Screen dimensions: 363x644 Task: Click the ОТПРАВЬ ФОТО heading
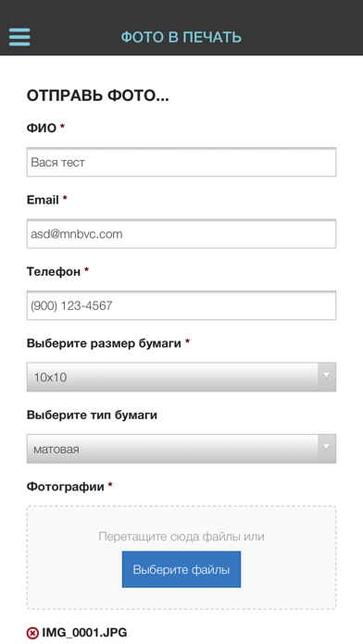98,95
